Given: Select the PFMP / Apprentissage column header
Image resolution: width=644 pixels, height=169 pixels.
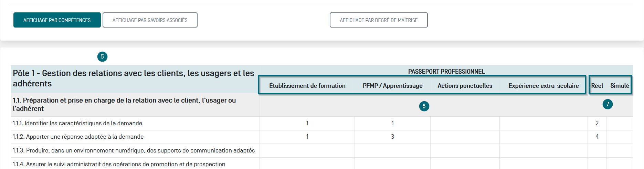Looking at the screenshot, I should click(392, 86).
